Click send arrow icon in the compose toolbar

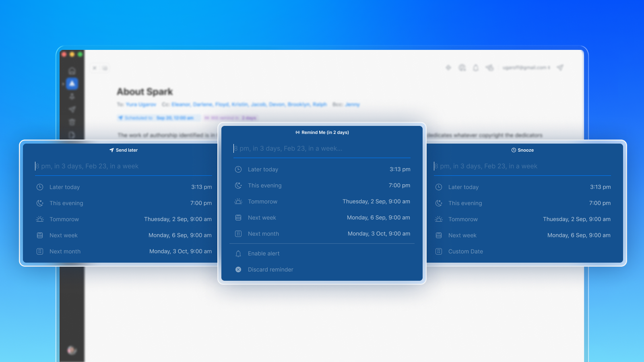click(x=560, y=68)
